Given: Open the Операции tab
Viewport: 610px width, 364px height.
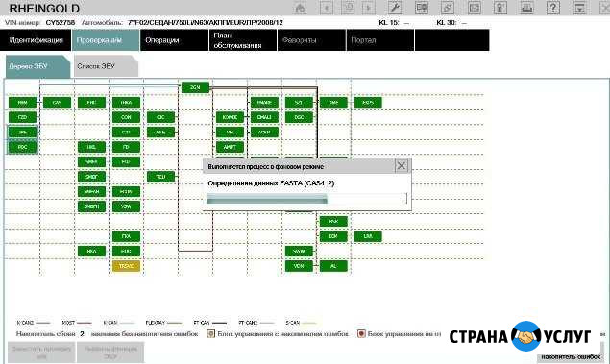Looking at the screenshot, I should [x=174, y=40].
